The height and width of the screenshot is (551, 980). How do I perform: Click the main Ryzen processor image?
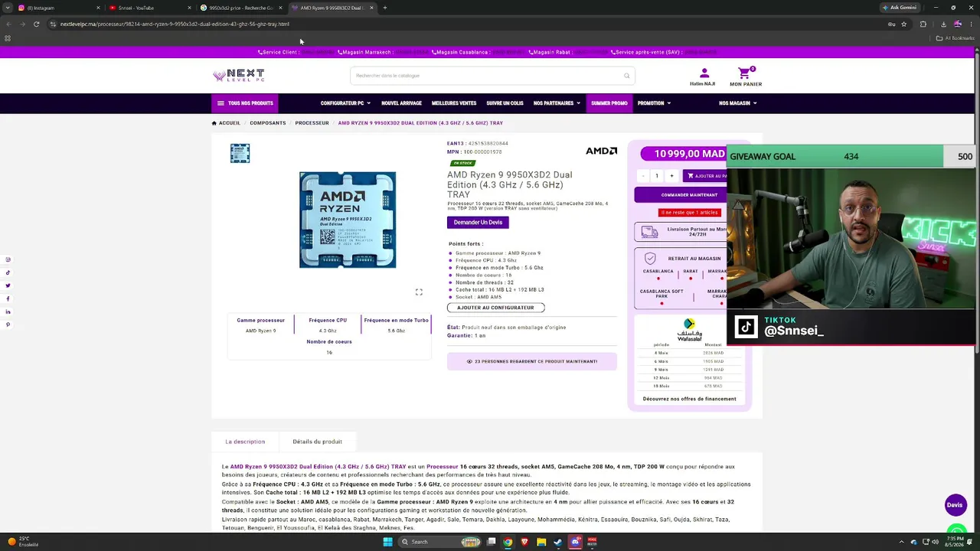coord(348,220)
